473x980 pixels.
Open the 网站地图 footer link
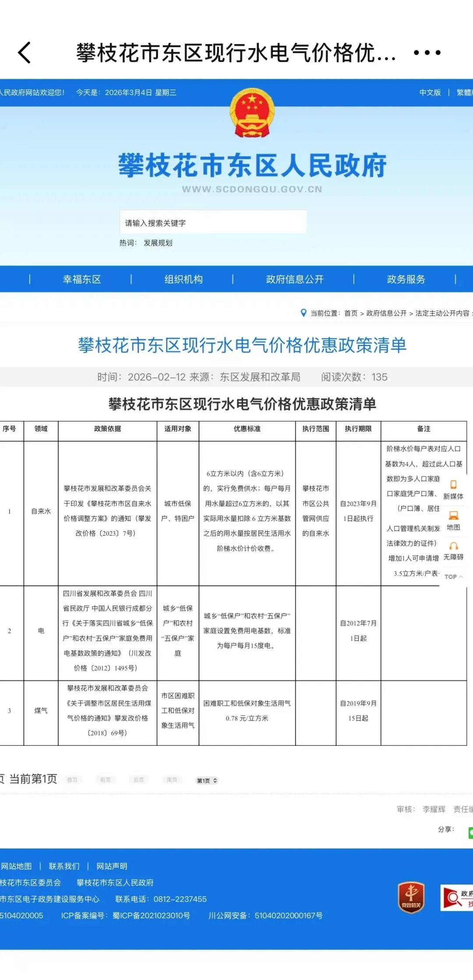click(16, 866)
